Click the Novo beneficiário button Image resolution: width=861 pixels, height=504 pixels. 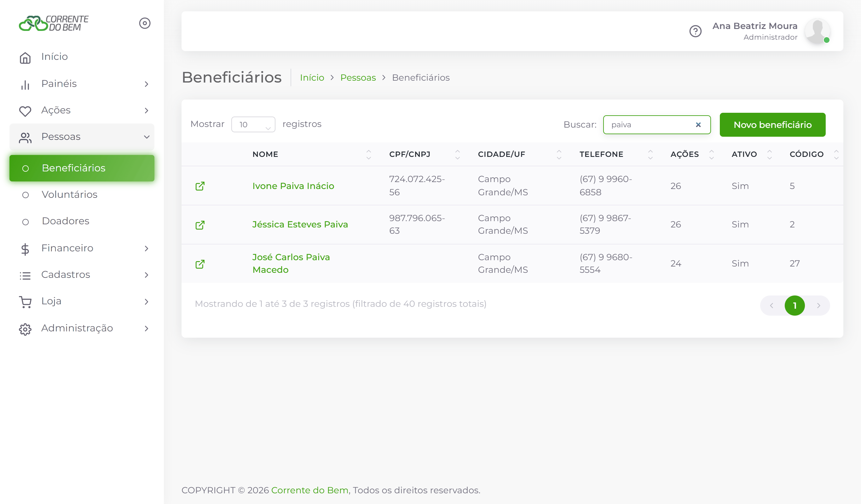[x=772, y=125]
